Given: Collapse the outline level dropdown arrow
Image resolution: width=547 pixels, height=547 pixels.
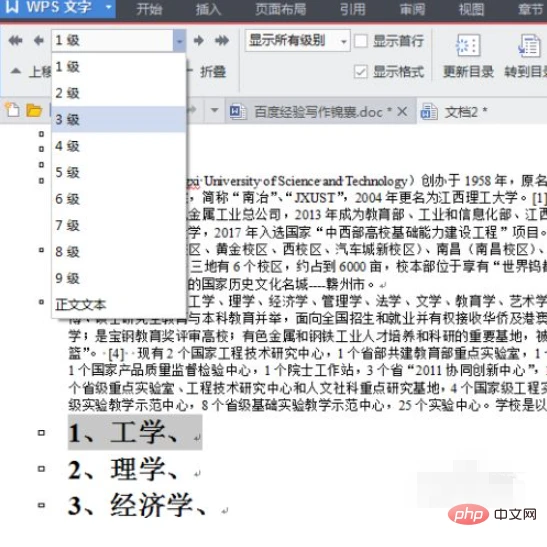Looking at the screenshot, I should coord(179,41).
